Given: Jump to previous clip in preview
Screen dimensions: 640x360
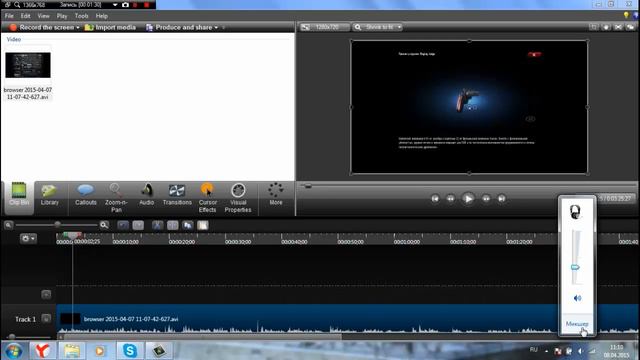Looking at the screenshot, I should click(x=435, y=199).
